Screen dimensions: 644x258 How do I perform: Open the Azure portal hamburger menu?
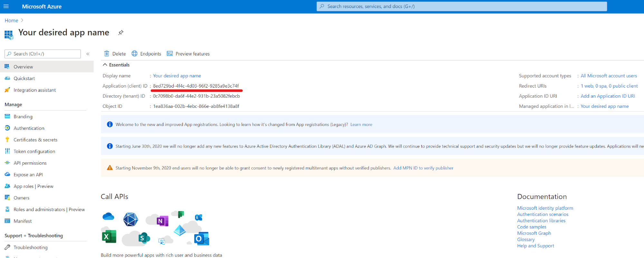(6, 6)
